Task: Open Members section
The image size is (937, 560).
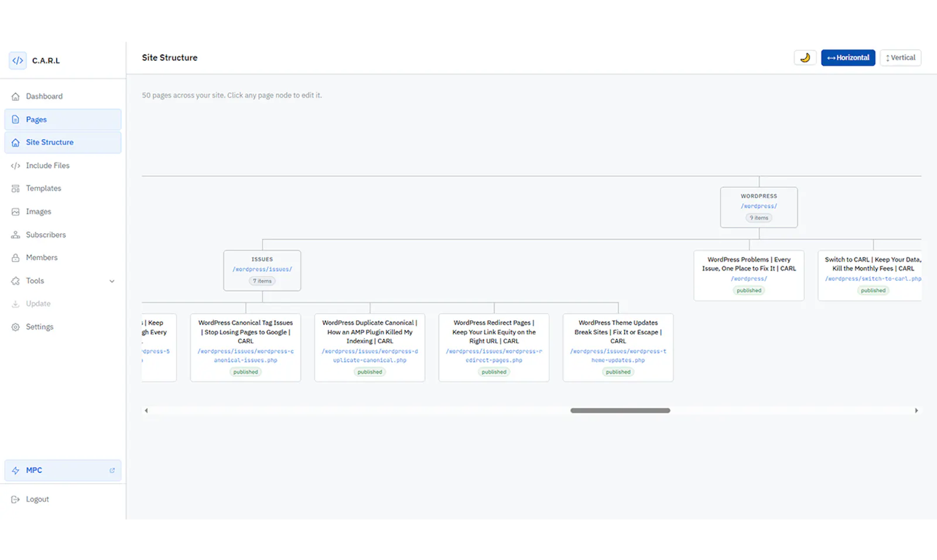Action: (63, 257)
